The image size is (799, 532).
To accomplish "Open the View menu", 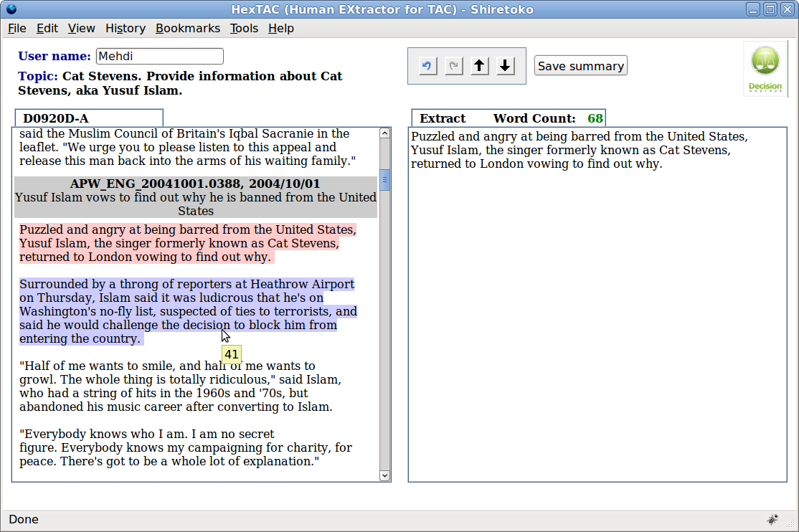I will 82,29.
